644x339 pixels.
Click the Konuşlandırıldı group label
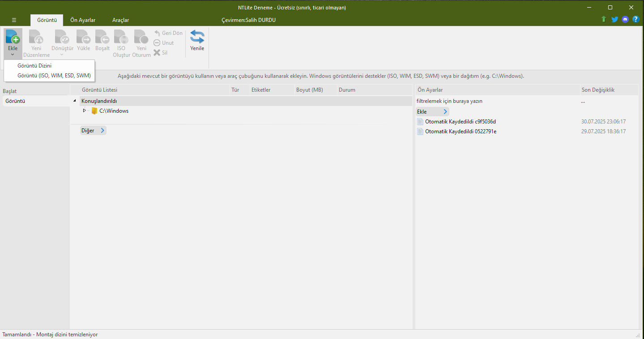point(99,101)
